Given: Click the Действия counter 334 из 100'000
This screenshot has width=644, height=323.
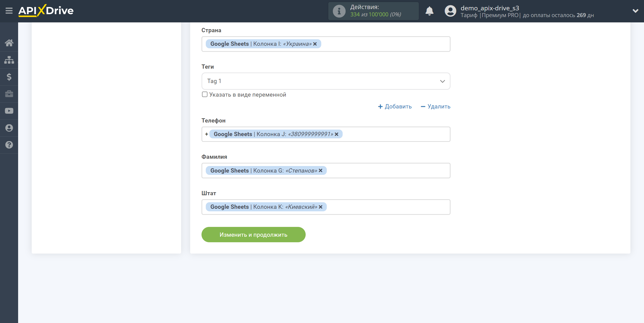Looking at the screenshot, I should 376,14.
